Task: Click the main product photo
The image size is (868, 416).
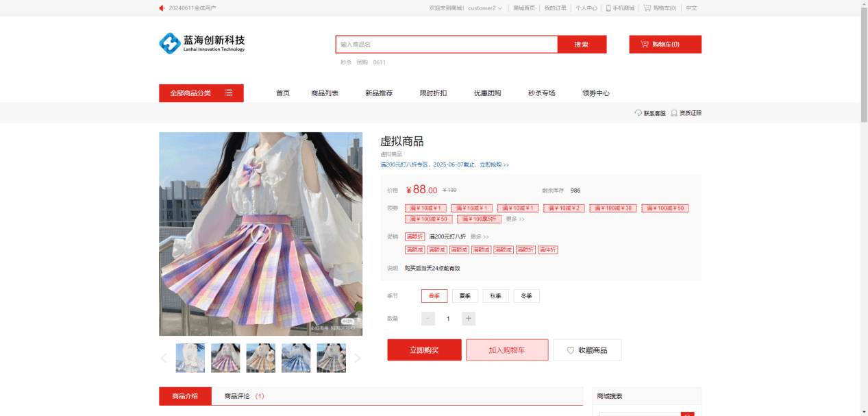Action: pos(261,234)
